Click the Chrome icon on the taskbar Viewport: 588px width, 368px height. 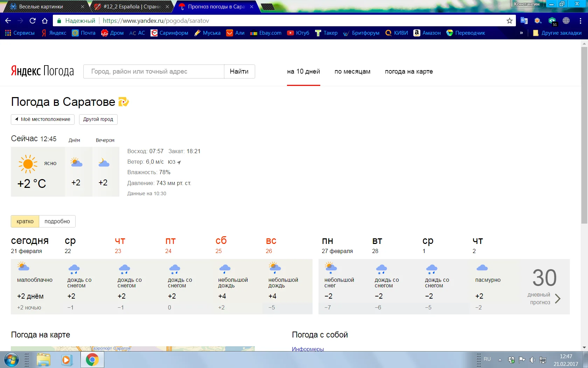pyautogui.click(x=92, y=360)
